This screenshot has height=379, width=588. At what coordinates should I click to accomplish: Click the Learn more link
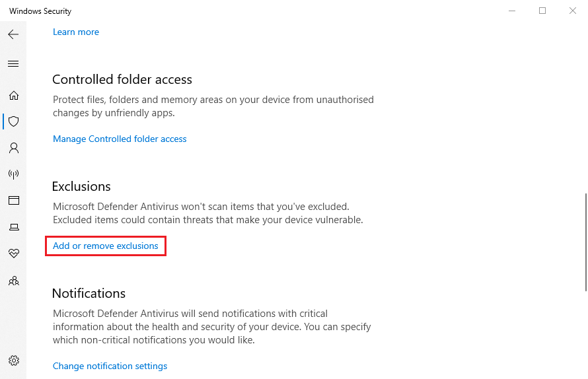click(x=76, y=32)
